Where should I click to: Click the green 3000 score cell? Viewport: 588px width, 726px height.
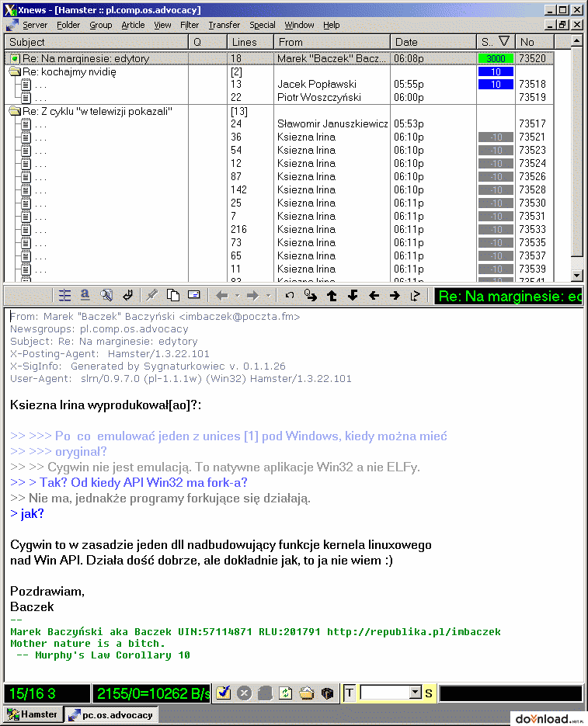496,58
